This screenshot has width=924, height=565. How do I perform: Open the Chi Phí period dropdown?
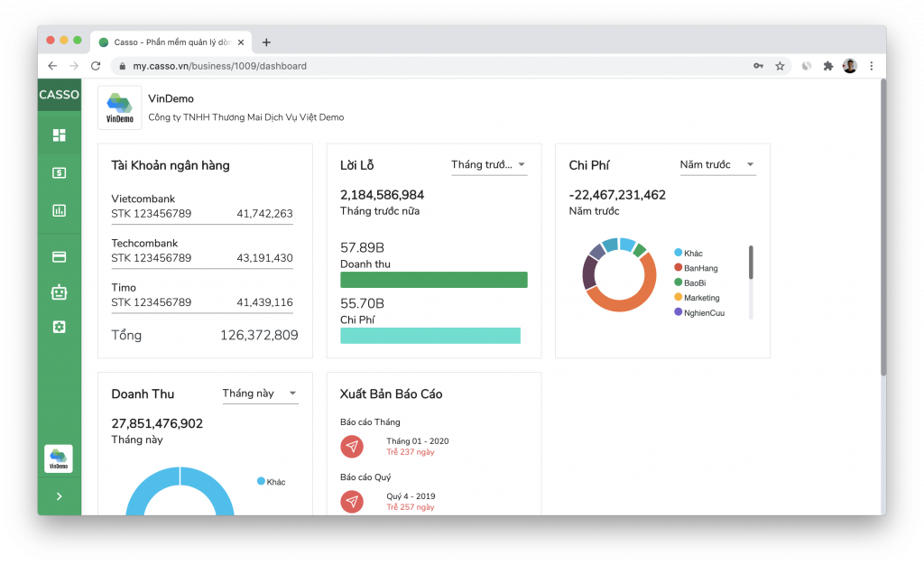pyautogui.click(x=717, y=165)
